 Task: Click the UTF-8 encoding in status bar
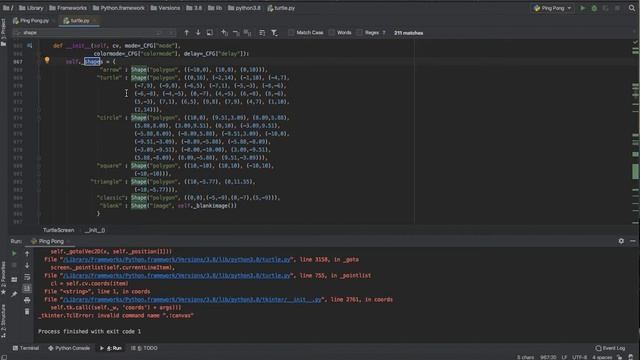(x=579, y=357)
